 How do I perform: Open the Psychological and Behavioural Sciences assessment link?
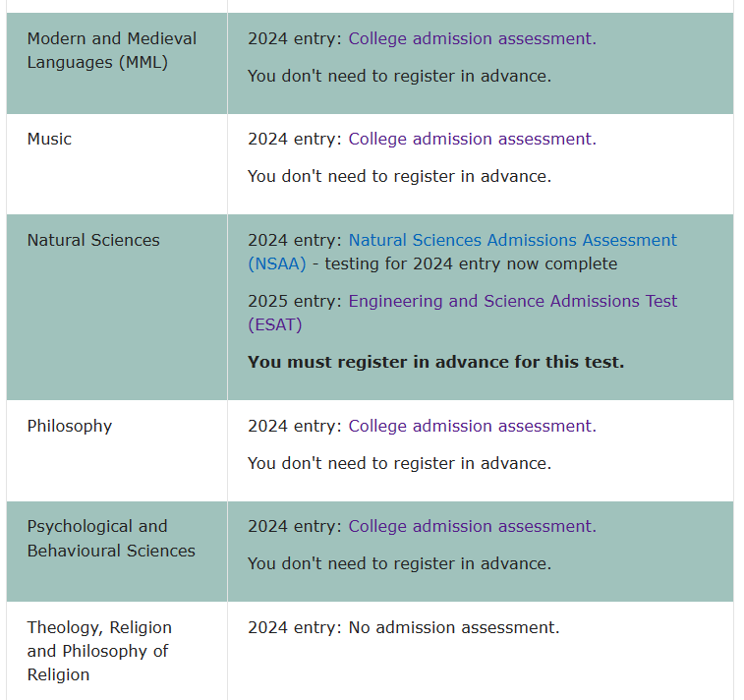472,527
